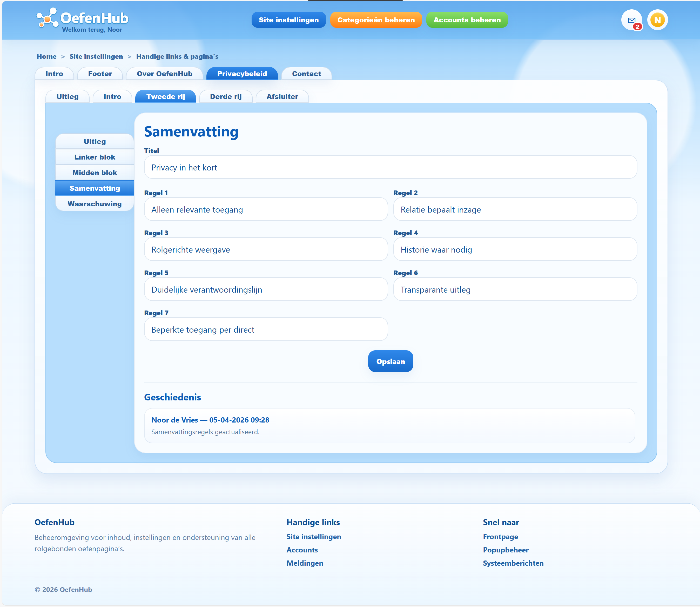The width and height of the screenshot is (700, 607).
Task: Click the Titel input field
Action: tap(391, 167)
